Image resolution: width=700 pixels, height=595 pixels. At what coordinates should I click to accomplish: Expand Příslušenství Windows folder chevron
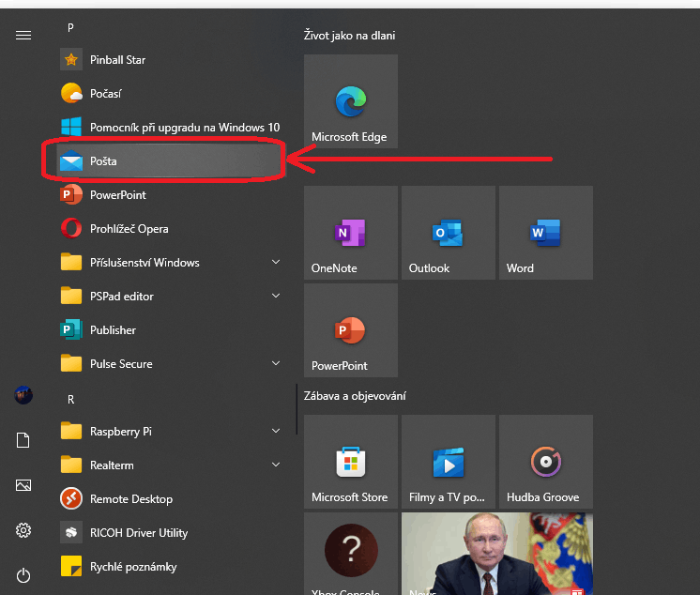click(276, 262)
